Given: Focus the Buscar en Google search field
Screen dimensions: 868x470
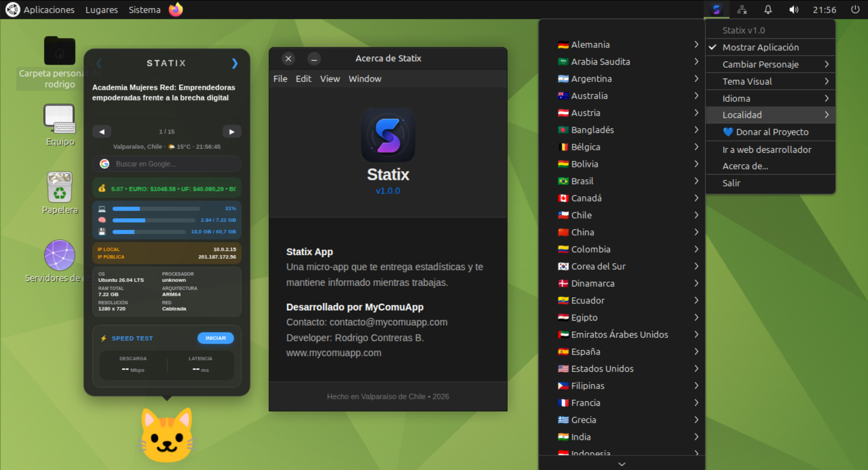Looking at the screenshot, I should pyautogui.click(x=167, y=164).
